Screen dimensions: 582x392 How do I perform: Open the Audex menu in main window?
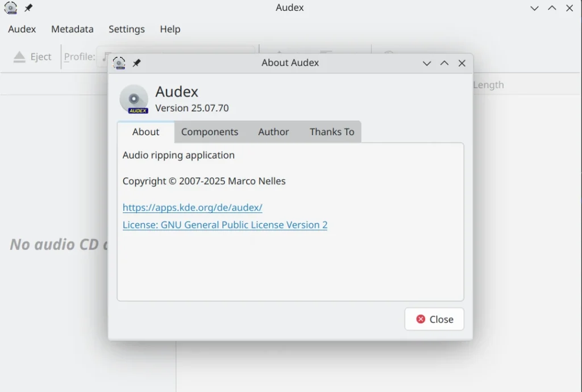coord(22,29)
